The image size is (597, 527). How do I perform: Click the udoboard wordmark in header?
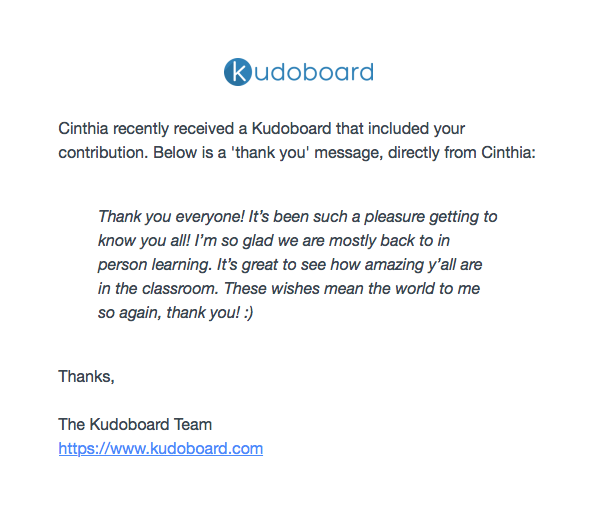314,72
